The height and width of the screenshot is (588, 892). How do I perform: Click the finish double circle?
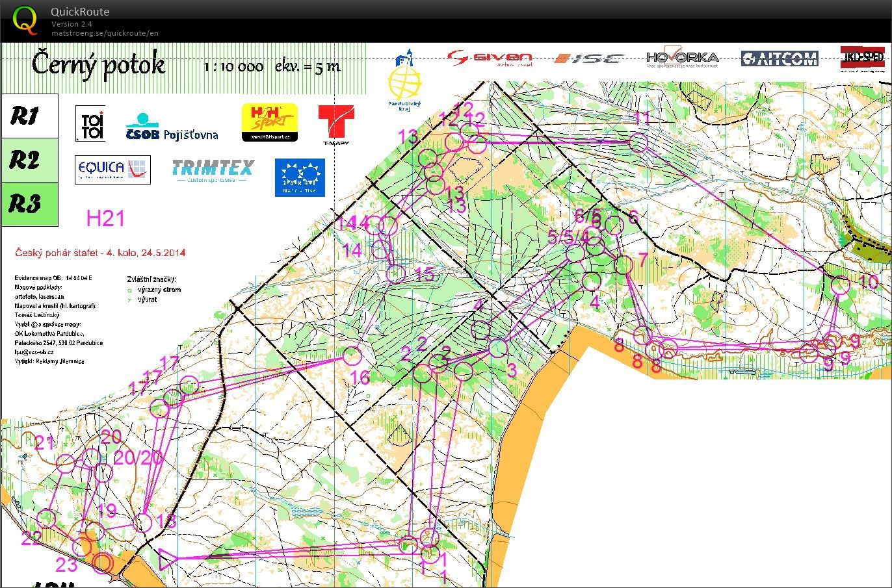click(104, 563)
